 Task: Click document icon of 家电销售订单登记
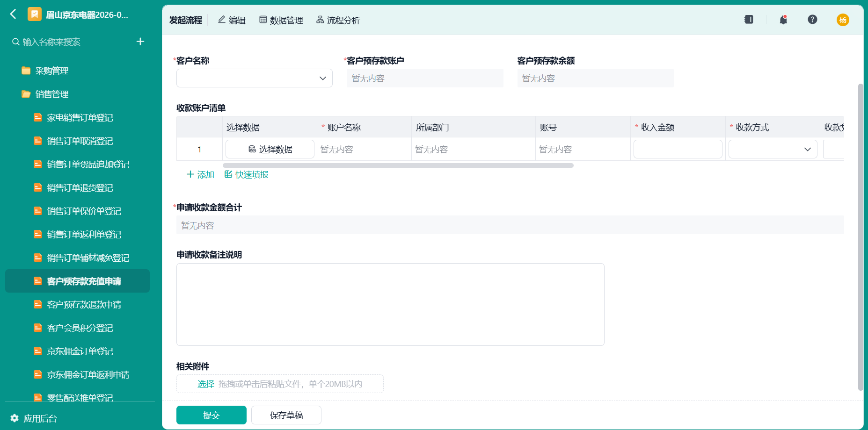[x=38, y=117]
